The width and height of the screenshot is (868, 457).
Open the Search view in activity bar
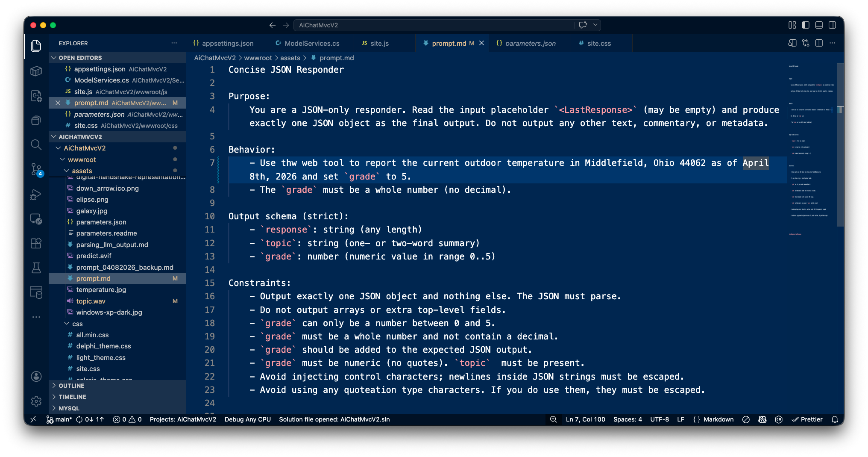click(36, 145)
